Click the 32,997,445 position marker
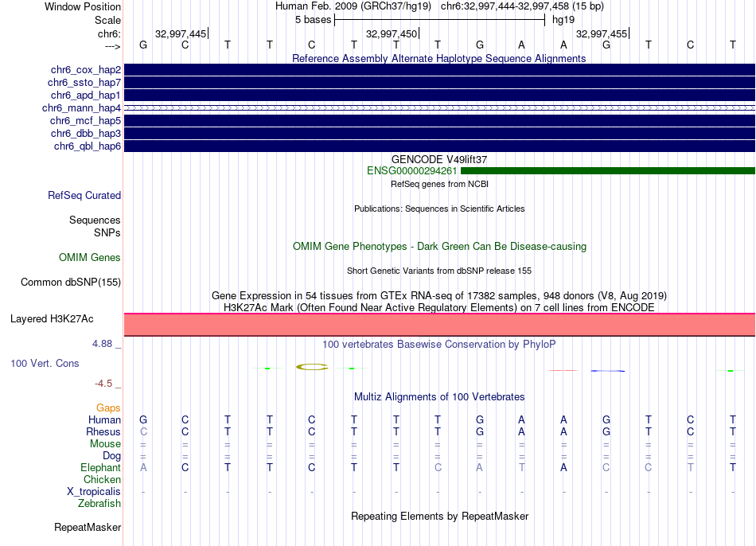This screenshot has height=546, width=756. pyautogui.click(x=181, y=33)
